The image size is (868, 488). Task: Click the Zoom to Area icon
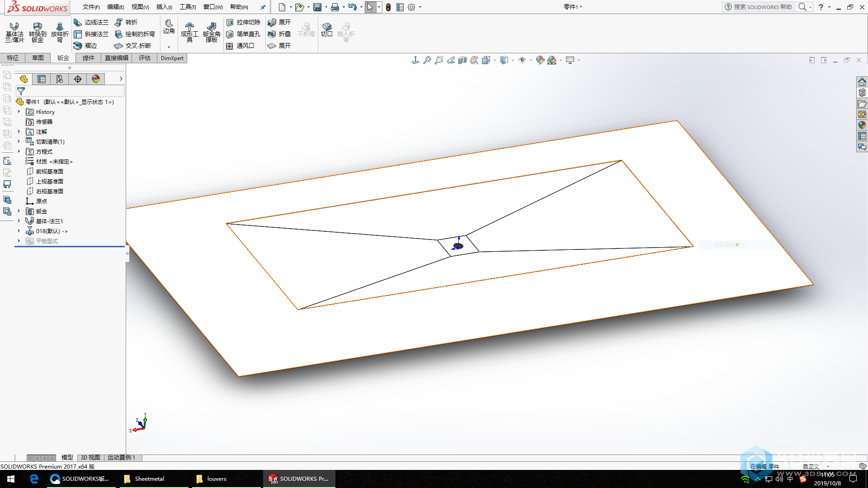pos(439,60)
